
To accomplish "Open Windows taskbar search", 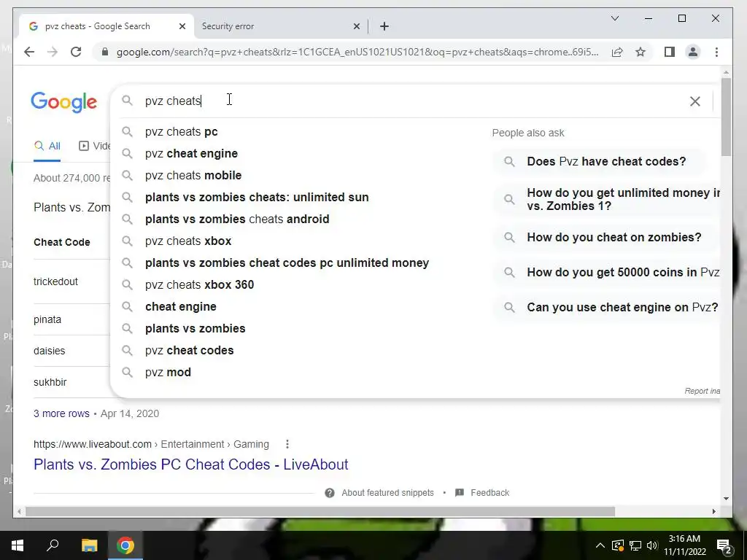I will click(53, 545).
